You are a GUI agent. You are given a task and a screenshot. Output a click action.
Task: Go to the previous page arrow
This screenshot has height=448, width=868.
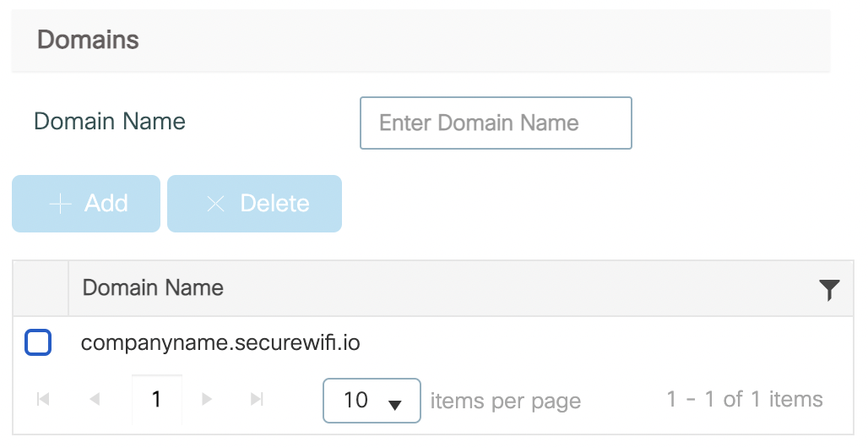95,399
